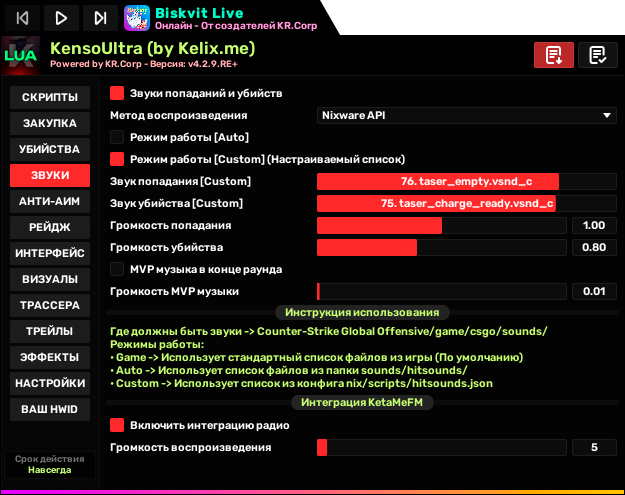
Task: Enable MVP музыка в конце раунда
Action: point(117,269)
